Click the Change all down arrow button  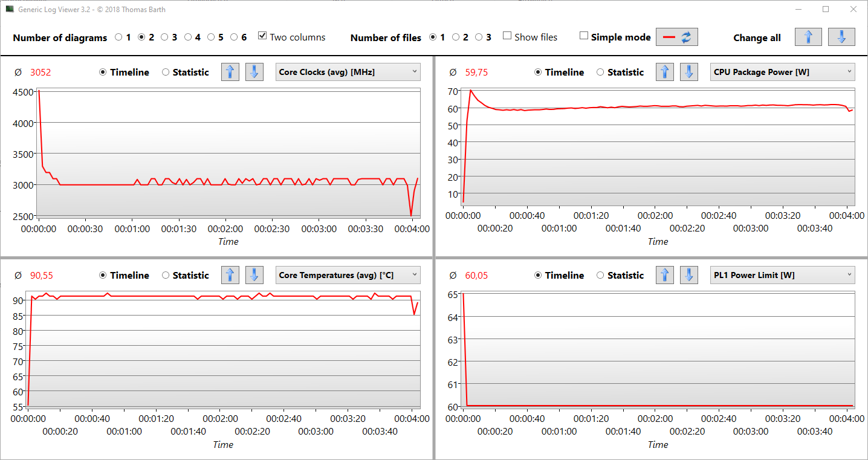click(841, 37)
